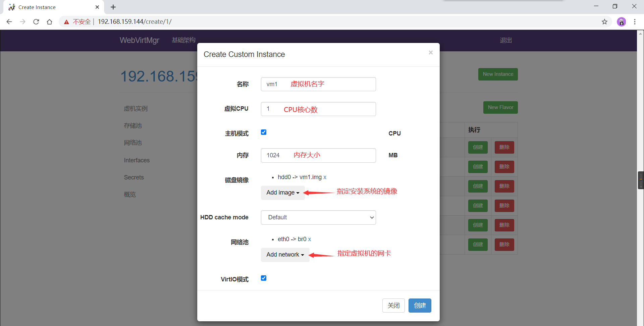This screenshot has width=644, height=326.
Task: Maximize the browser window
Action: 615,6
